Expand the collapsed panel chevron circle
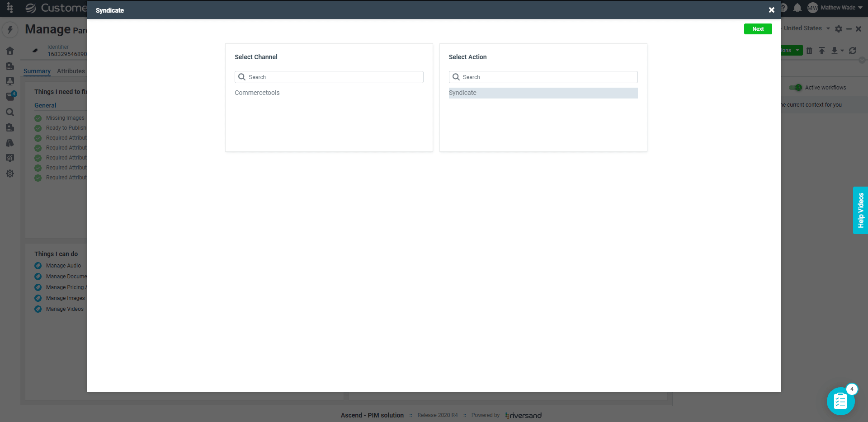This screenshot has height=422, width=868. point(862,60)
